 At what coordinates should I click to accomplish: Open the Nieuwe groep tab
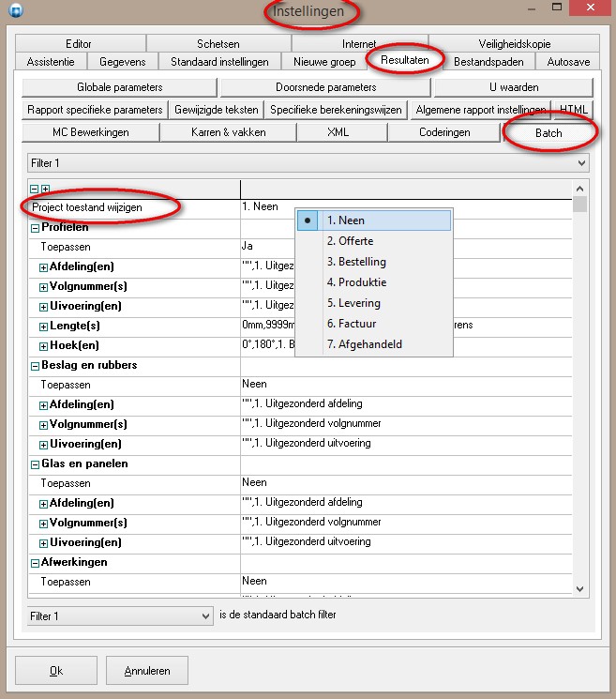pos(324,62)
